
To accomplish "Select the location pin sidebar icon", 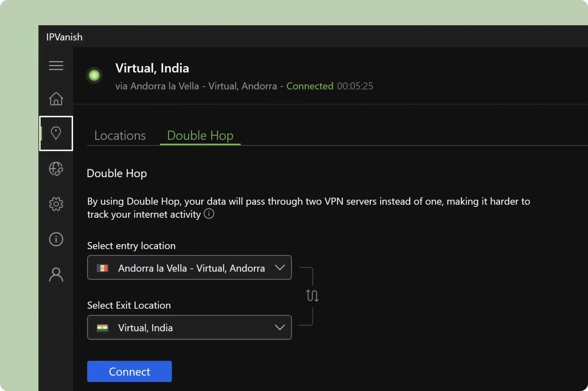I will tap(56, 133).
